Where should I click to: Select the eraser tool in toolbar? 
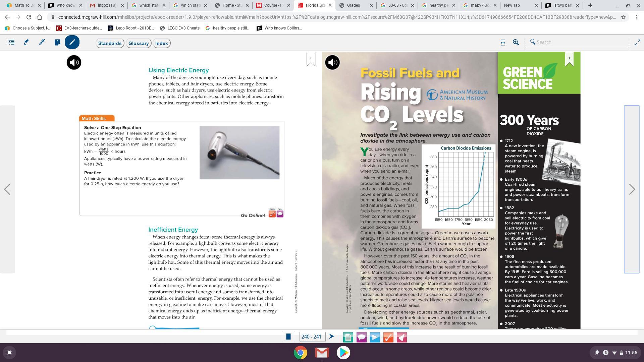point(26,42)
